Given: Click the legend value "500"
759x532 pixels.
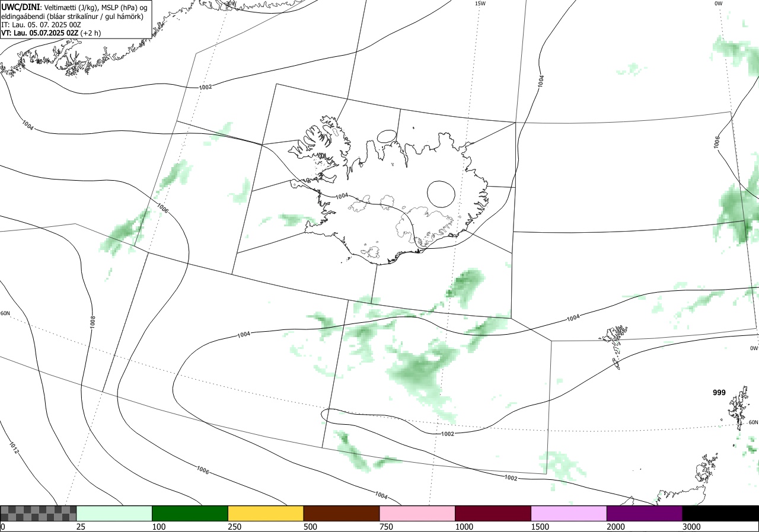Looking at the screenshot, I should pyautogui.click(x=311, y=527).
